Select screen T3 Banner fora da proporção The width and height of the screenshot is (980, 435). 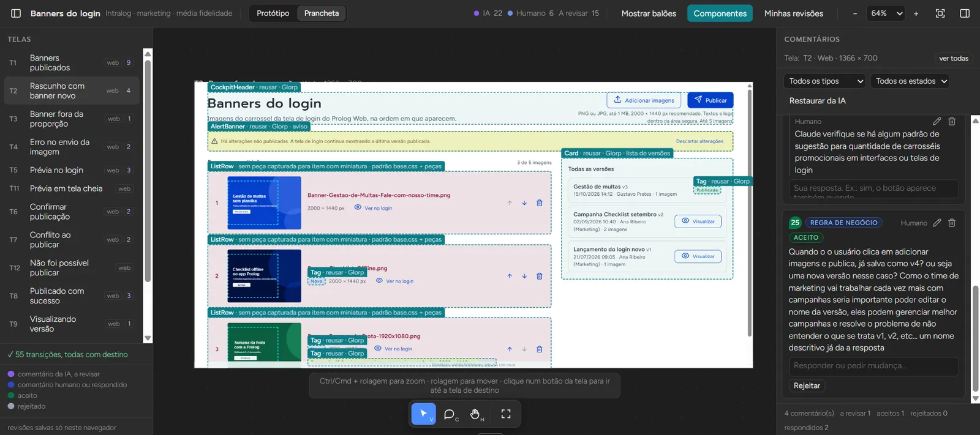pyautogui.click(x=72, y=119)
